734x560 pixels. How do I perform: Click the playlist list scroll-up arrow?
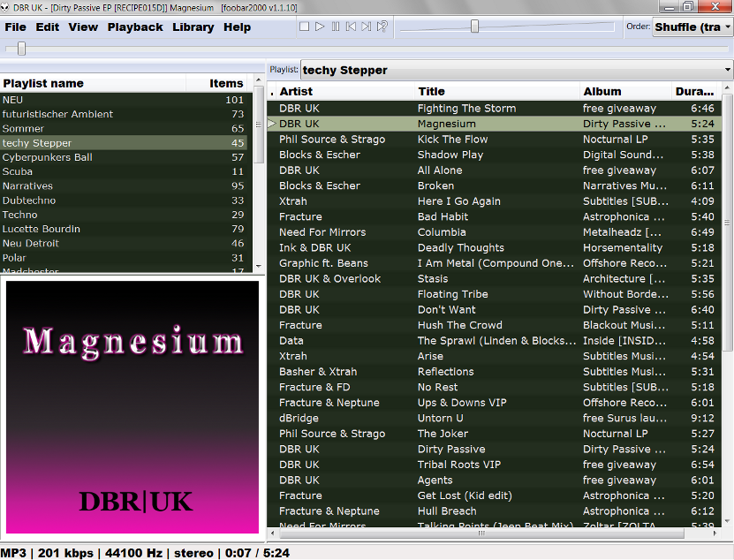(259, 79)
